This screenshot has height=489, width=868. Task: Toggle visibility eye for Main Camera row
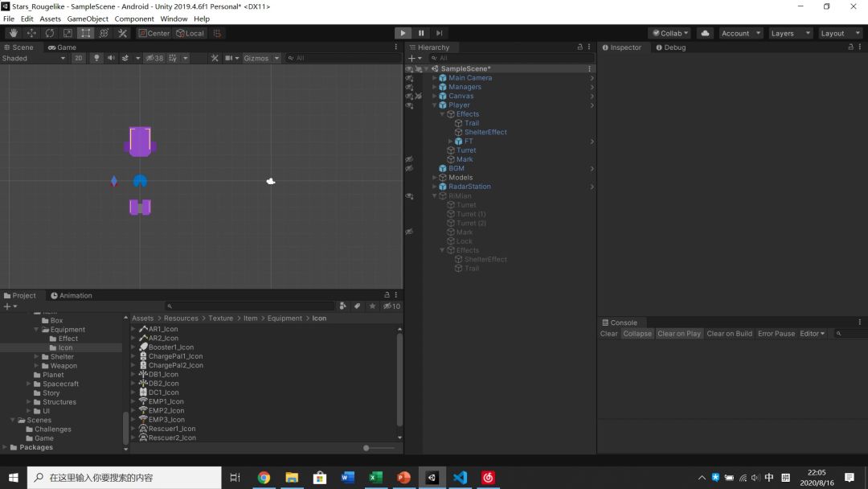tap(409, 78)
